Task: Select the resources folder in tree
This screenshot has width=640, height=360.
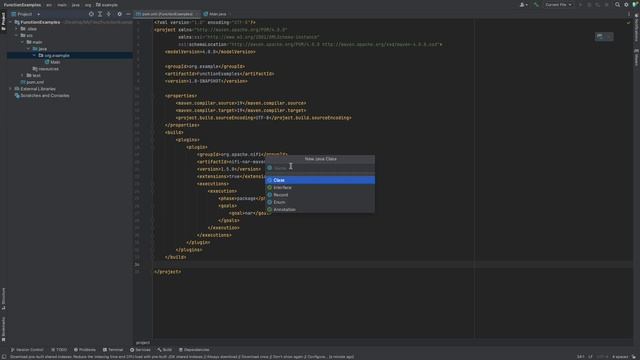Action: (x=46, y=69)
